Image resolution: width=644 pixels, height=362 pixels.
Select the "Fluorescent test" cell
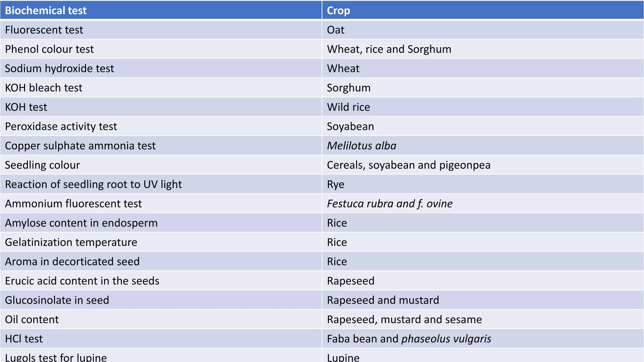(x=44, y=30)
